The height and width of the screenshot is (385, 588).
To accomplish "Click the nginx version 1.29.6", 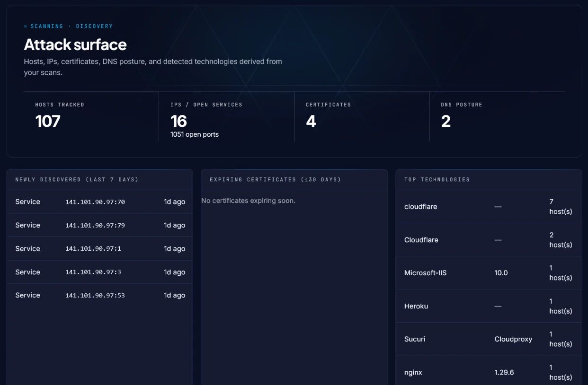I will click(x=504, y=372).
